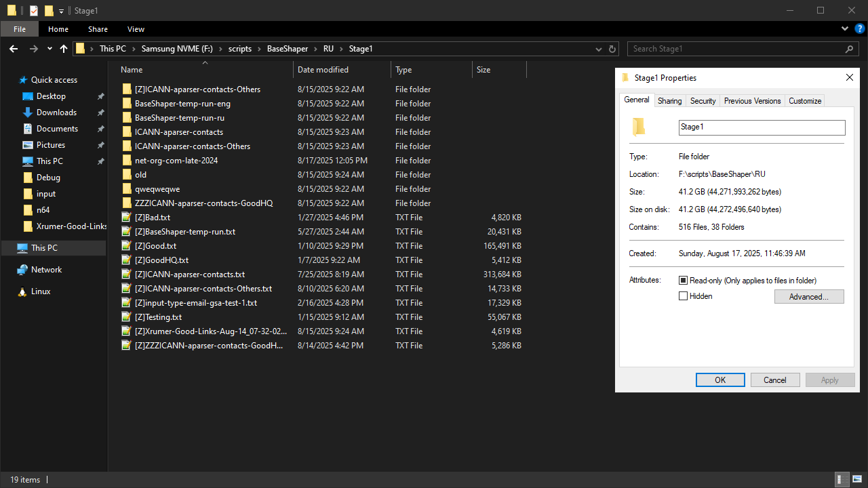
Task: Click the address bar refresh icon
Action: click(x=612, y=49)
